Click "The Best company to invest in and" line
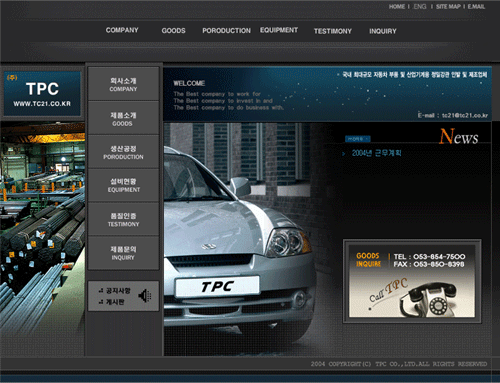 pos(223,101)
